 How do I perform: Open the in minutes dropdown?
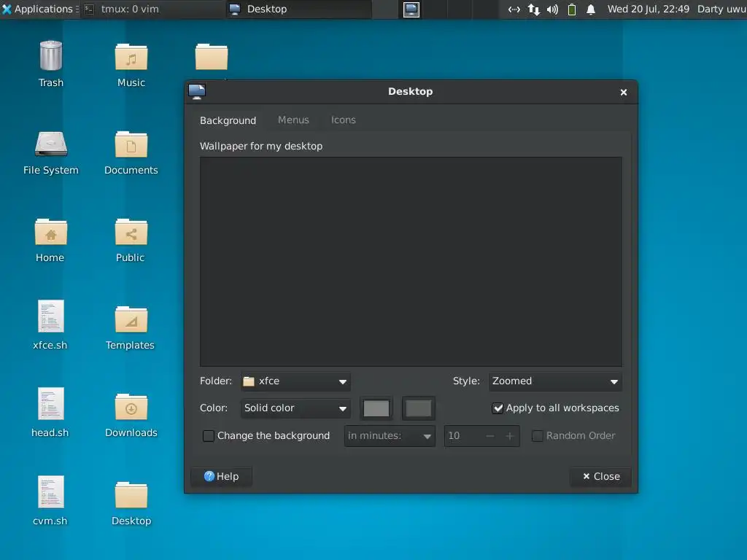390,436
